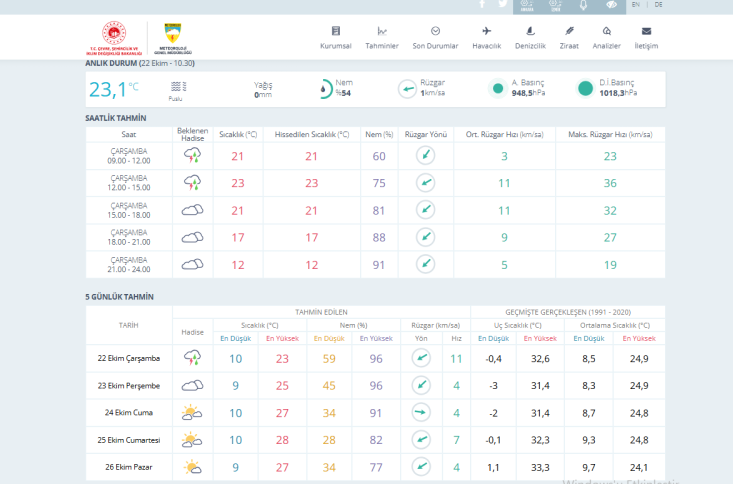Open the Tahminler forecasts menu

[382, 37]
